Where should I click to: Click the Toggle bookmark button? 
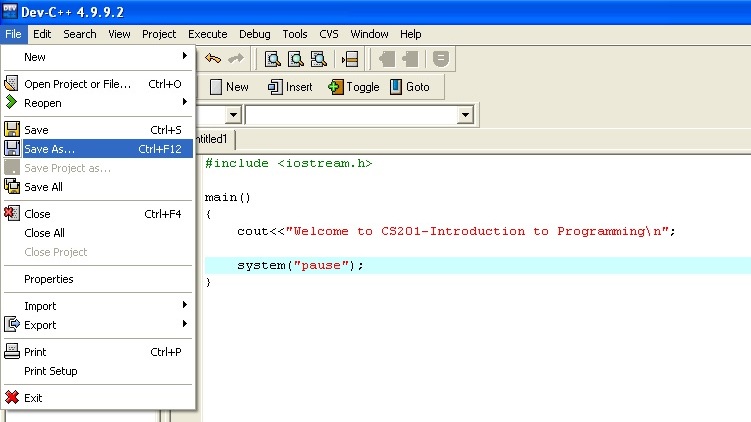tap(354, 87)
